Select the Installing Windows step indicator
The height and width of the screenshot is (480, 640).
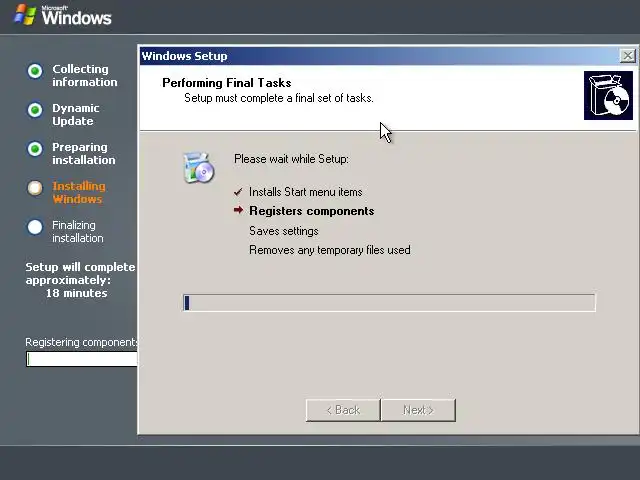tap(35, 188)
